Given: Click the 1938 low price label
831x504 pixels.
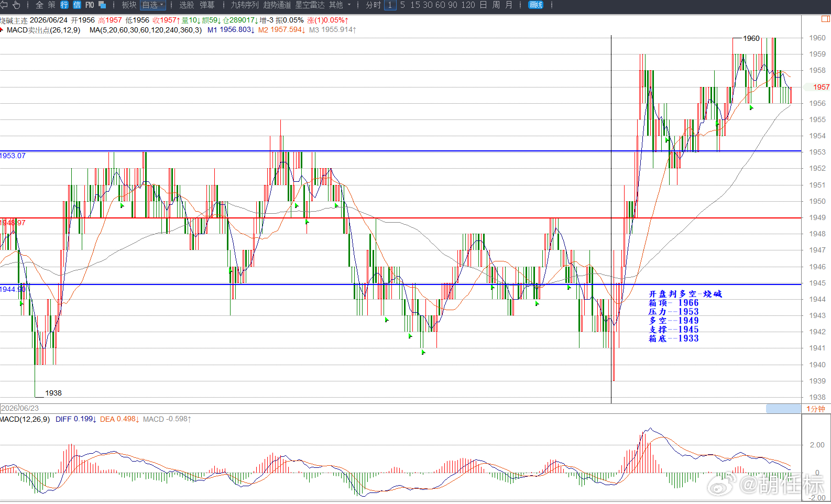Looking at the screenshot, I should [x=53, y=393].
